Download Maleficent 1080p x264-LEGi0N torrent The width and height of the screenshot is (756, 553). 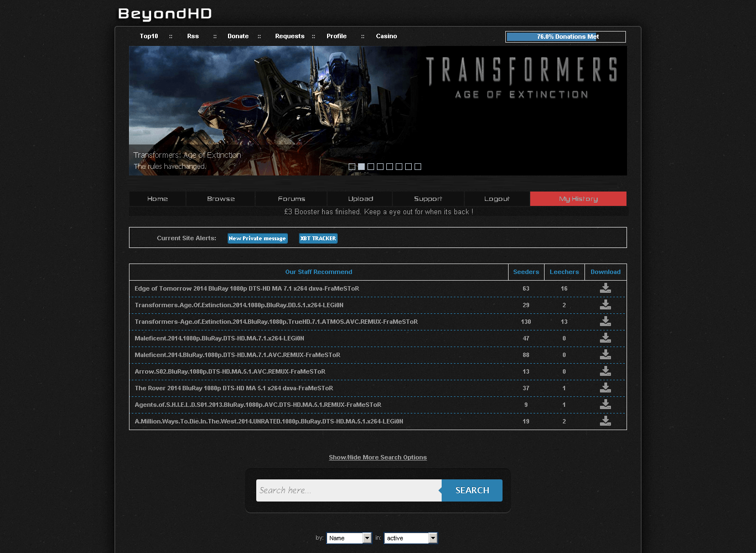[x=605, y=338]
